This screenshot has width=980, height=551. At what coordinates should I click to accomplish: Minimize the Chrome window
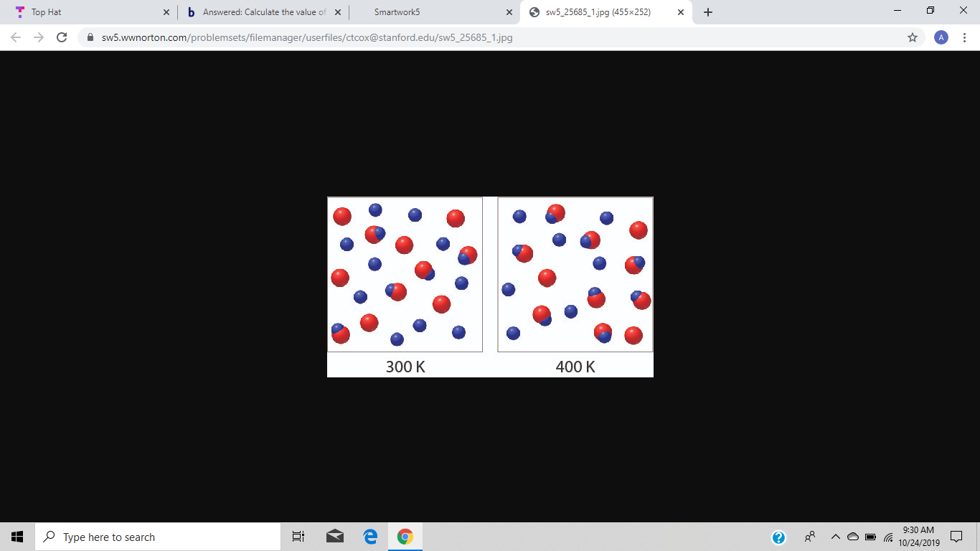coord(897,11)
